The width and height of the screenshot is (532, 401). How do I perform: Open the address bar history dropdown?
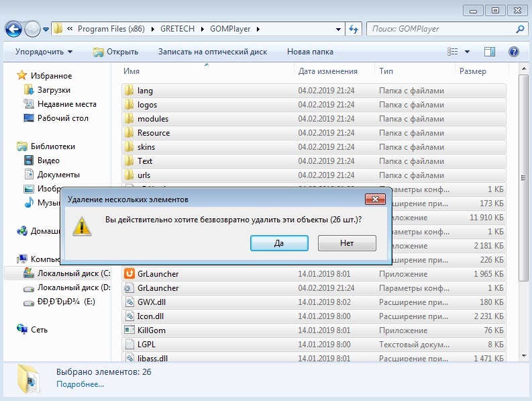338,30
